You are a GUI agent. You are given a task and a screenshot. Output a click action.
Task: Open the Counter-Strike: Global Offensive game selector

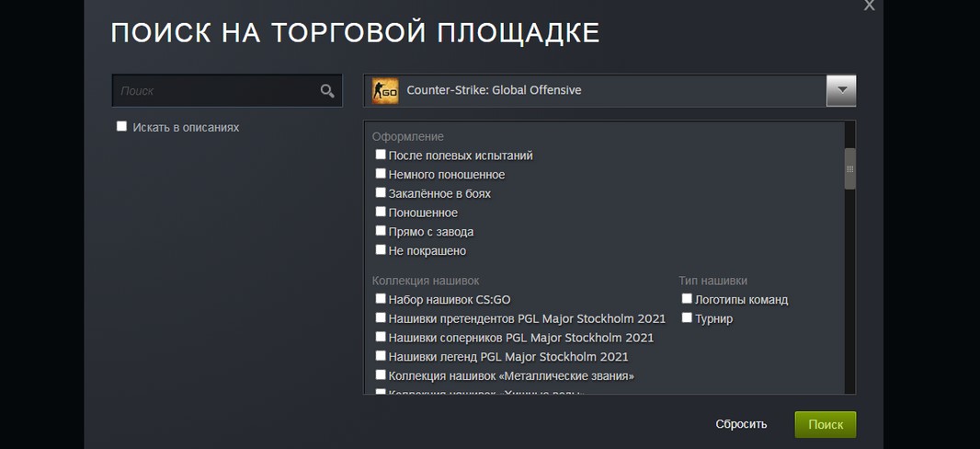[x=610, y=91]
